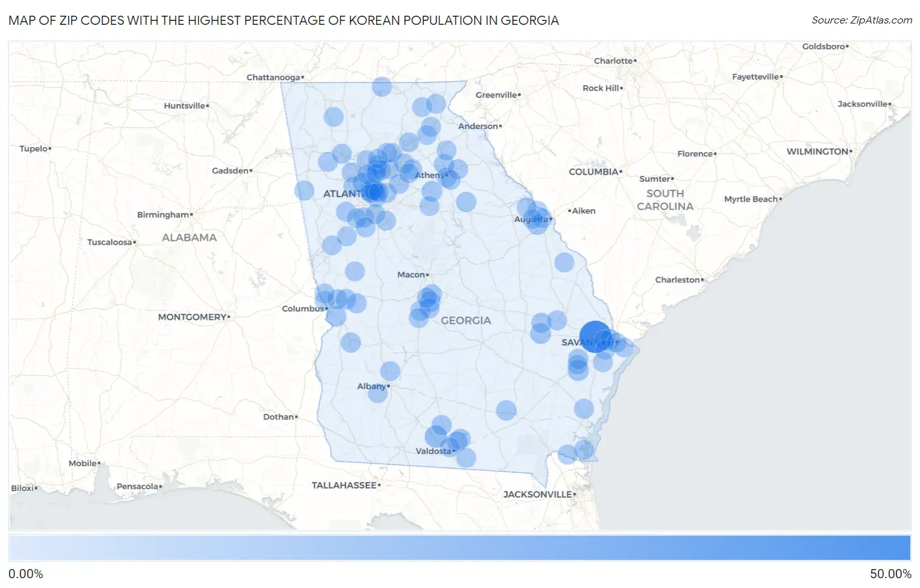Click the Charlotte city label
The height and width of the screenshot is (588, 920).
[x=614, y=61]
